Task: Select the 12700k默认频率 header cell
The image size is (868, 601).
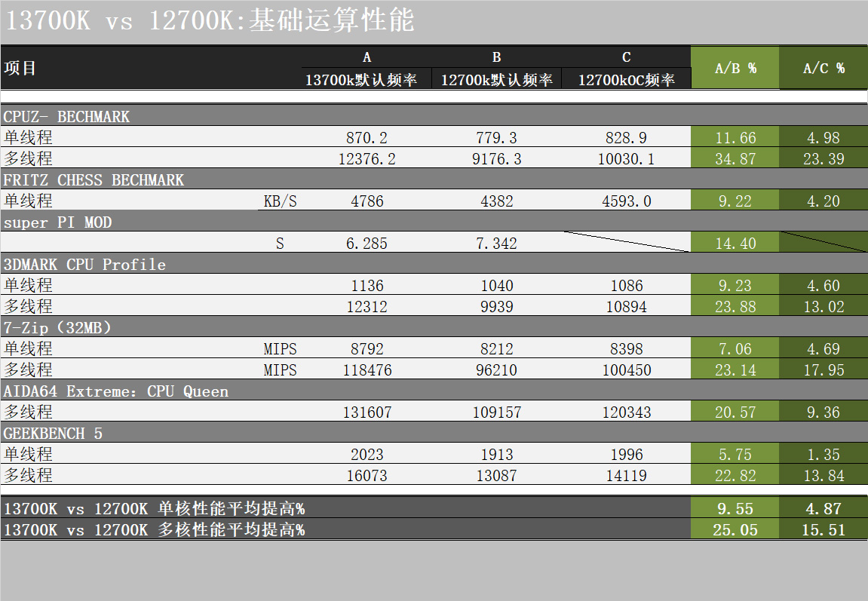Action: [x=496, y=79]
